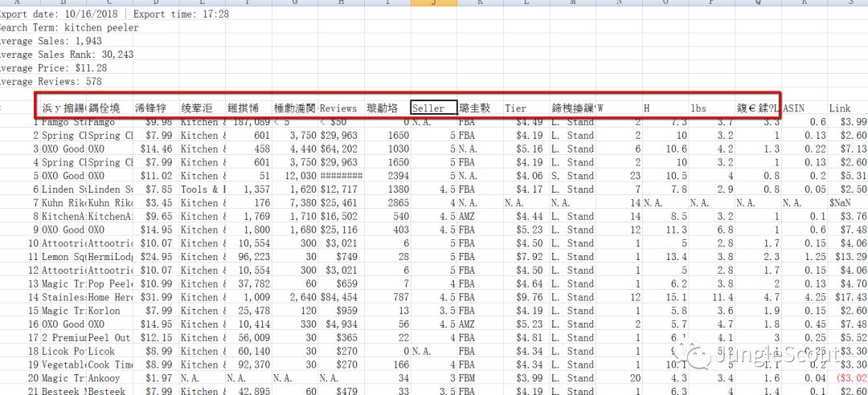
Task: Select the 'Pop Peele' brand cell
Action: [x=110, y=283]
